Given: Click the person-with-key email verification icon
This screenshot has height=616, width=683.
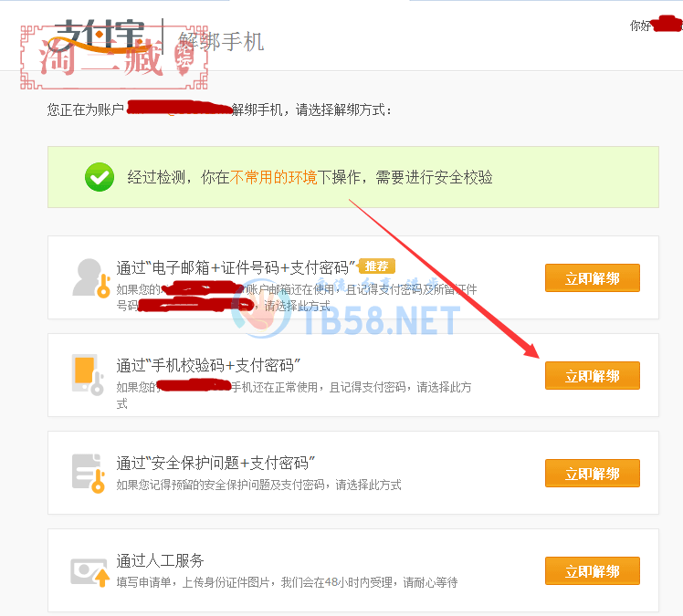Looking at the screenshot, I should pyautogui.click(x=90, y=278).
